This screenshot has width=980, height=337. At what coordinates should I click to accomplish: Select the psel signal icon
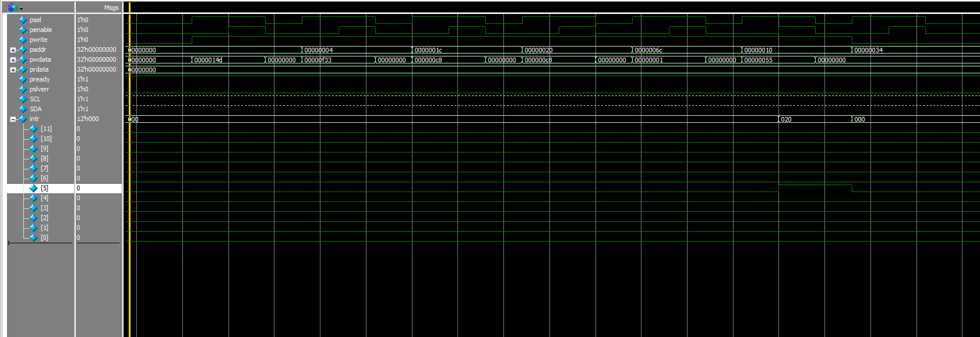point(23,20)
